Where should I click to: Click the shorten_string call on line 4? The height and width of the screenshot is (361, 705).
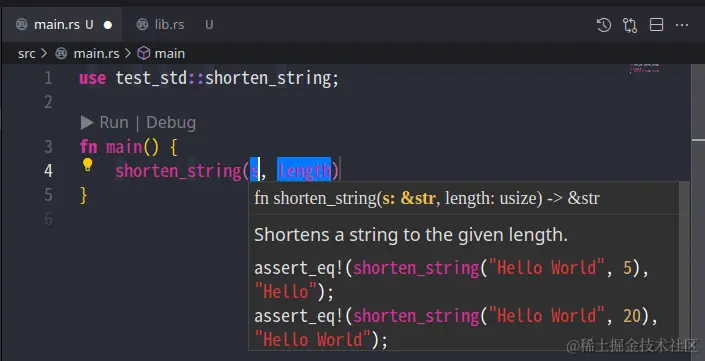pyautogui.click(x=178, y=171)
